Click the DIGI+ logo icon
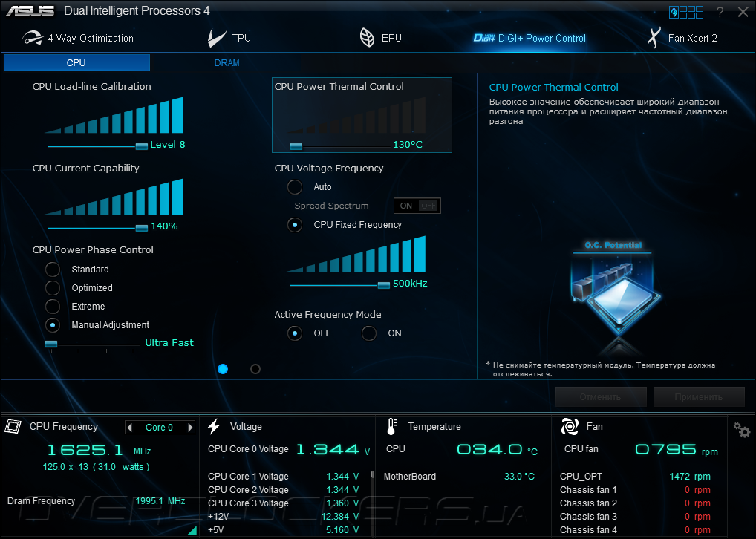756x539 pixels. [484, 38]
